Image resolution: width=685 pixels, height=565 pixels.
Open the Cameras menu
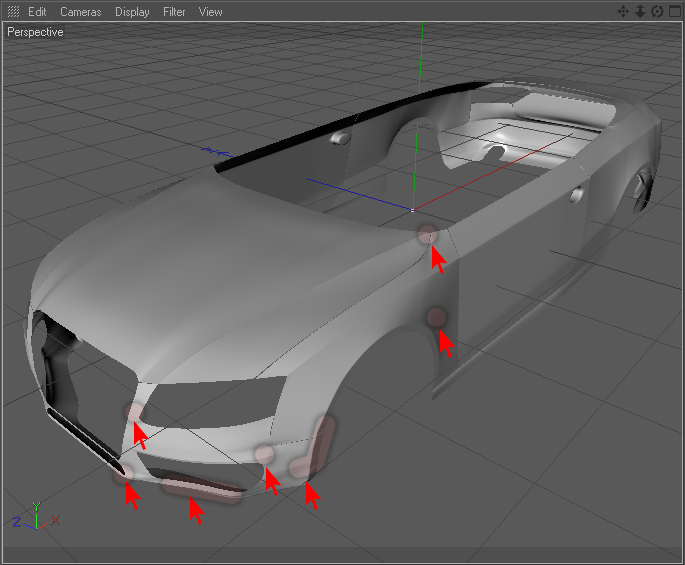80,12
